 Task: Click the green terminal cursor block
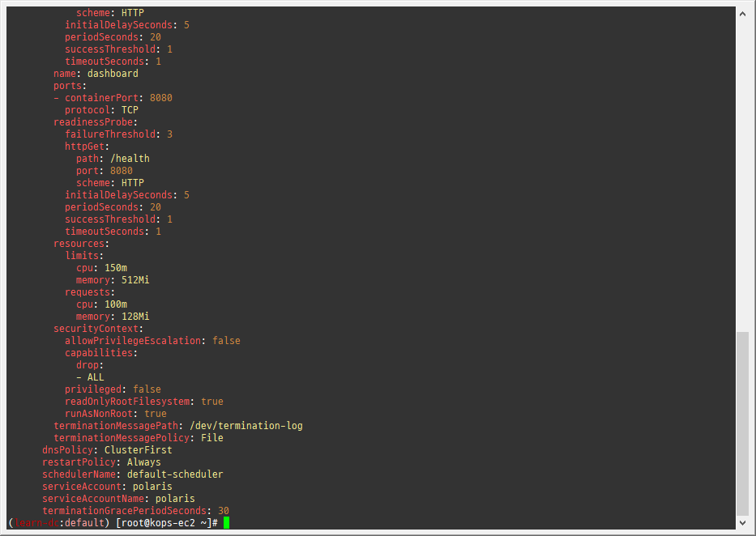226,522
